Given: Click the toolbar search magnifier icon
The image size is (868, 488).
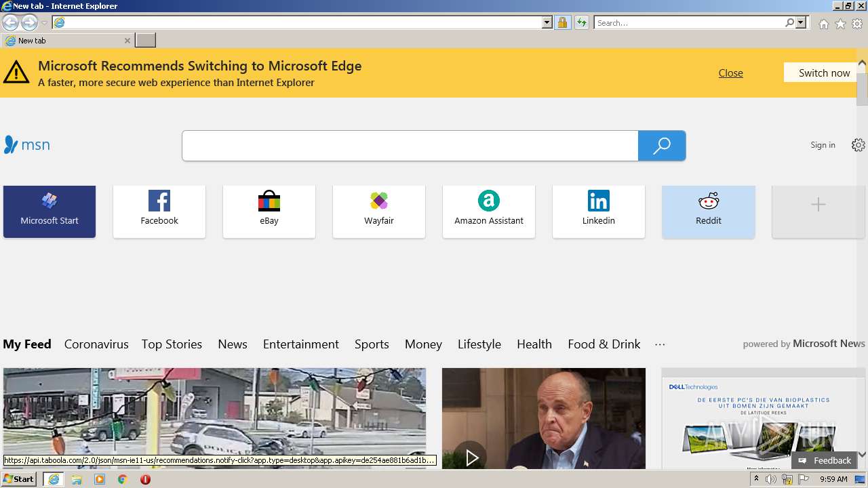Looking at the screenshot, I should coord(789,23).
